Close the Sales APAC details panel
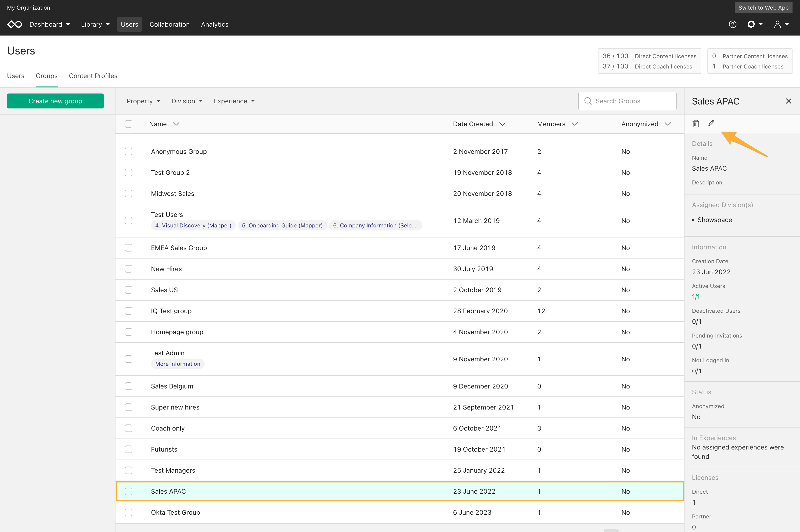The image size is (800, 532). (789, 101)
